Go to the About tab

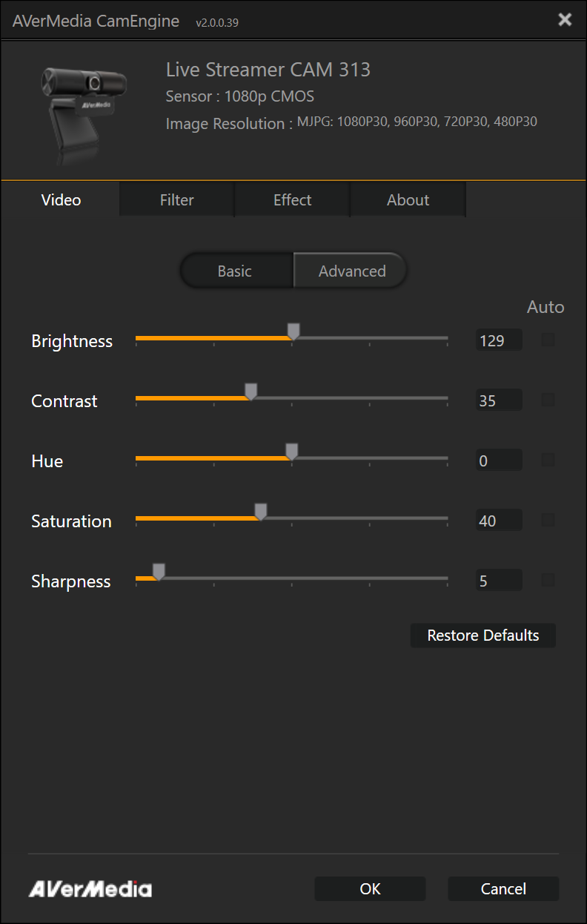(x=408, y=199)
